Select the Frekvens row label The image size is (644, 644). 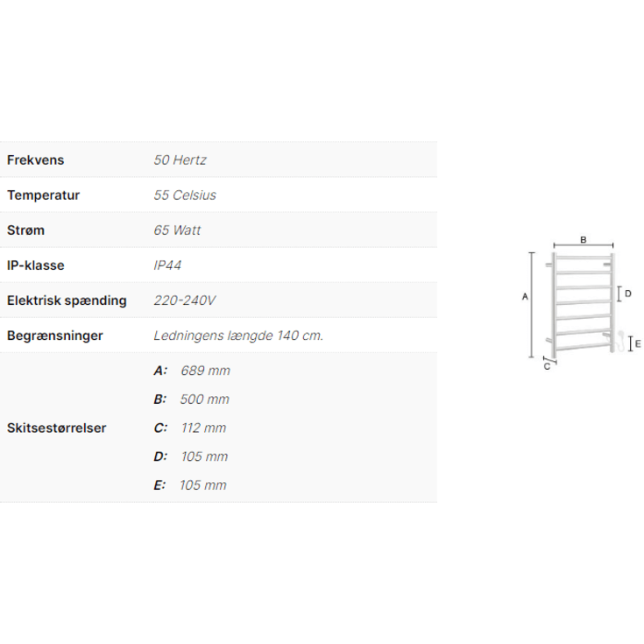[35, 159]
